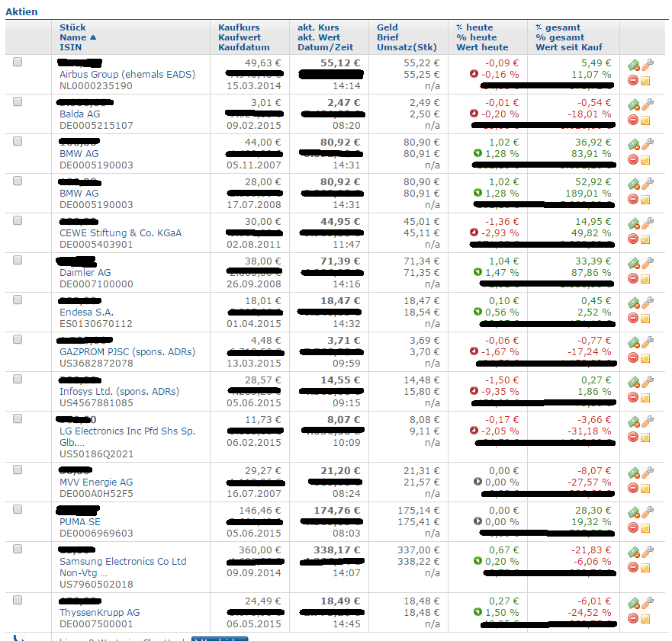Edit CEWE Stiftung position via wrench icon
The height and width of the screenshot is (641, 672).
click(x=648, y=223)
